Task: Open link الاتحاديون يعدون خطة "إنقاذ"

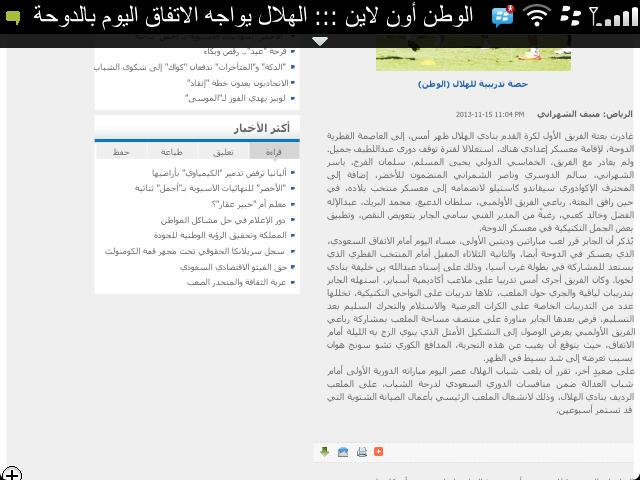Action: click(237, 83)
